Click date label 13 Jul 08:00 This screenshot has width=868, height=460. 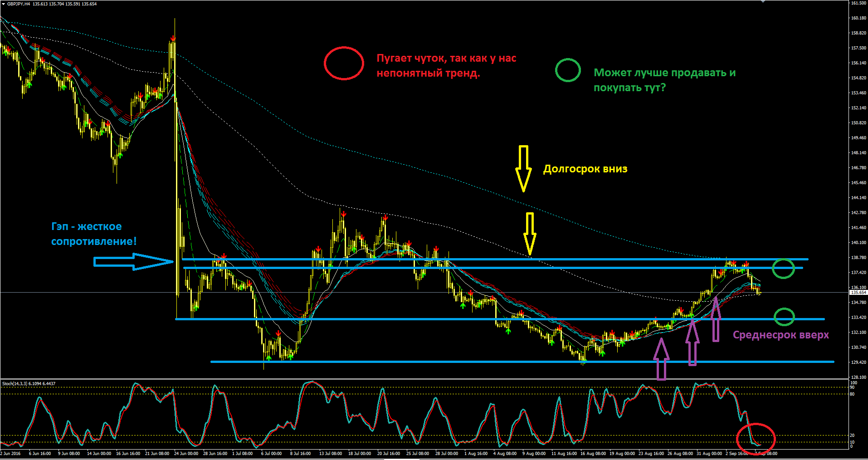tap(331, 454)
